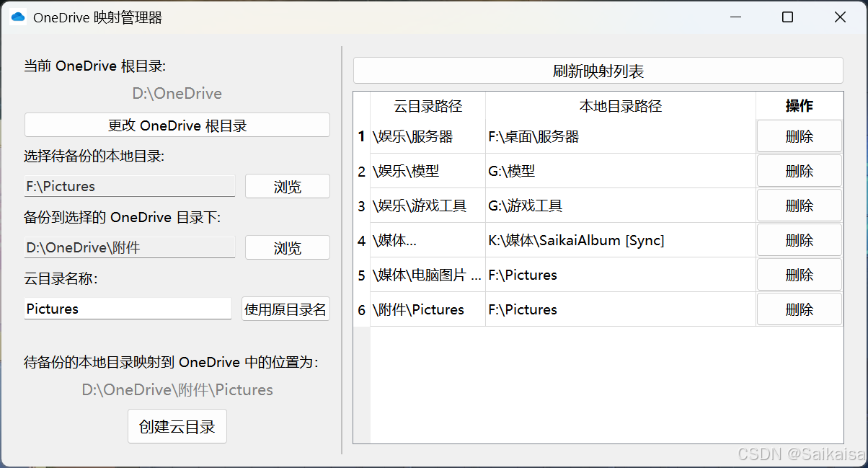Image resolution: width=868 pixels, height=468 pixels.
Task: Click the D:\OneDrive root directory text
Action: point(177,94)
